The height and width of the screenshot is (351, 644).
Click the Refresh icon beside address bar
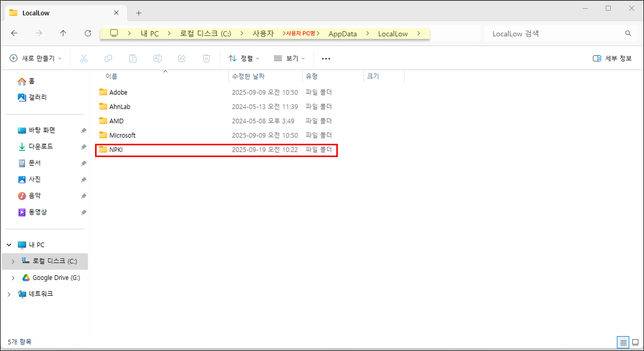pyautogui.click(x=88, y=33)
